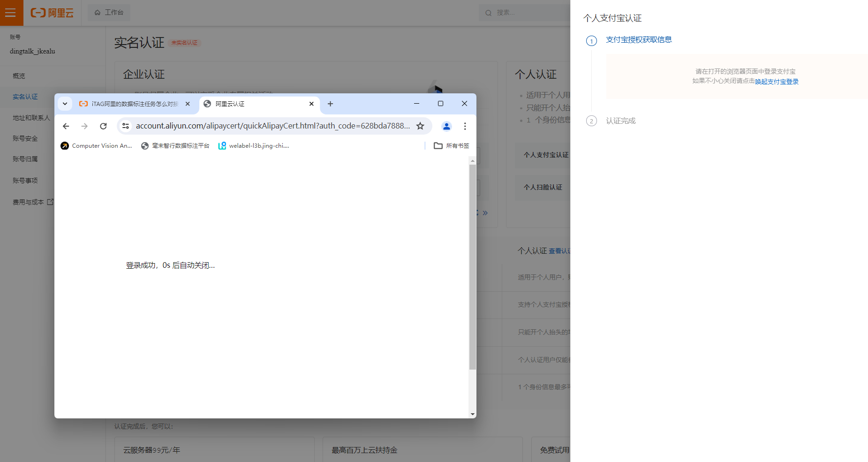Image resolution: width=868 pixels, height=462 pixels.
Task: Click 唤起支付宝登录 link
Action: click(777, 82)
